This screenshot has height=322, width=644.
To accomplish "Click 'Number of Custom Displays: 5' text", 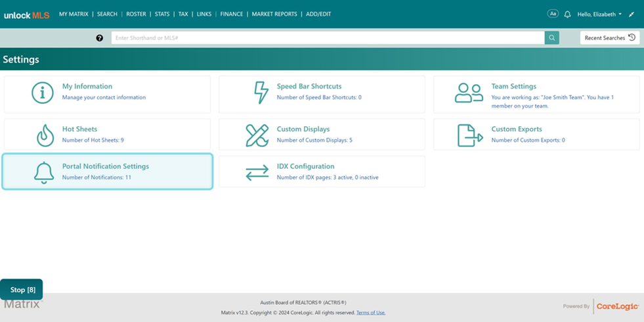I will 314,140.
